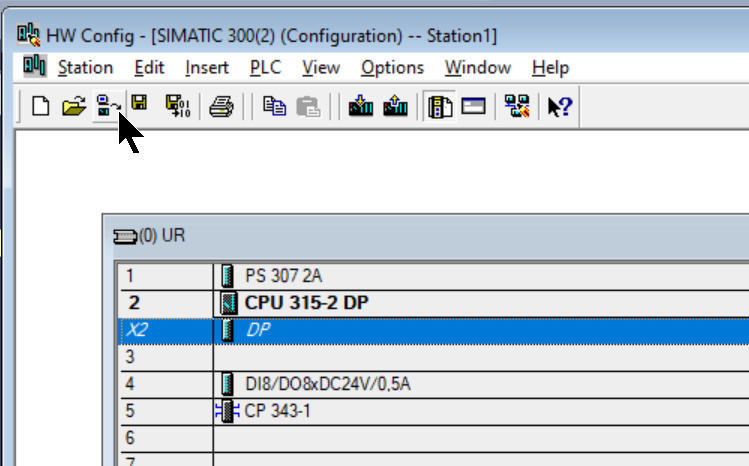Open the Options menu
This screenshot has width=749, height=466.
[x=392, y=67]
